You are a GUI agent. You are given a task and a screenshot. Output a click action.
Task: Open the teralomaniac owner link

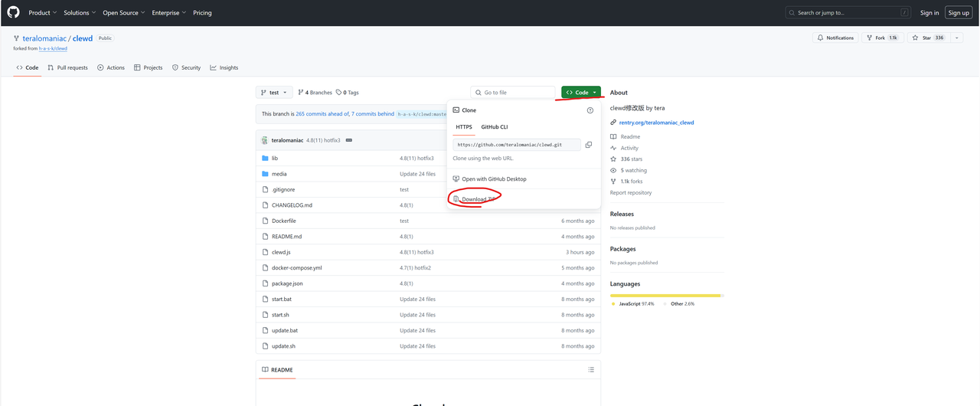coord(45,38)
